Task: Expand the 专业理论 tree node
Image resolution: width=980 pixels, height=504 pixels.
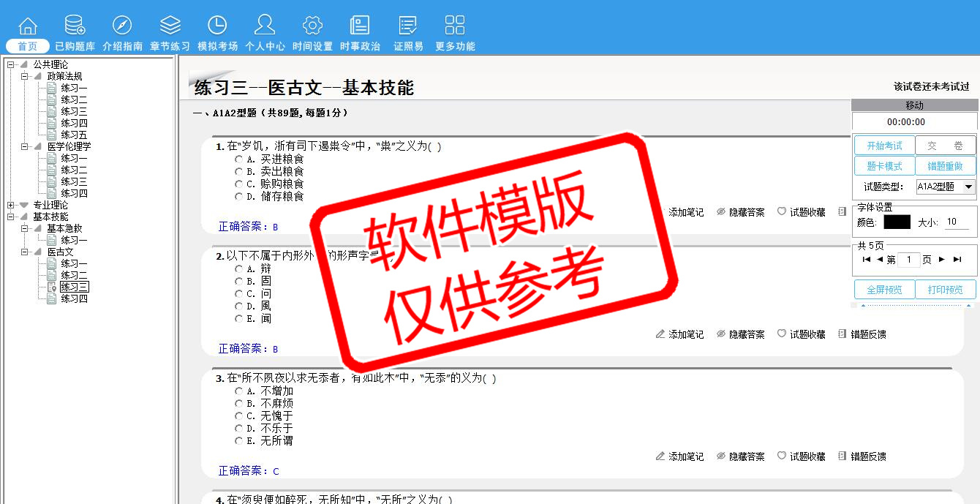Action: 11,205
